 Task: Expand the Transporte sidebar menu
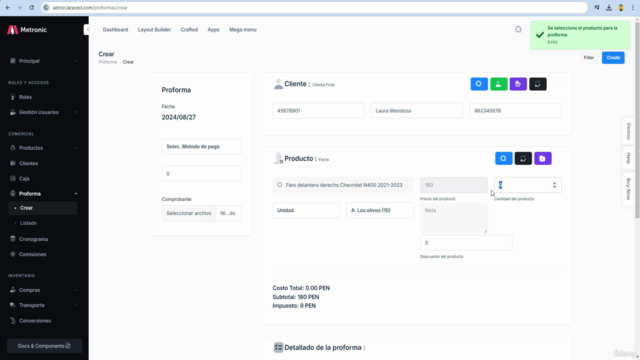pyautogui.click(x=43, y=305)
